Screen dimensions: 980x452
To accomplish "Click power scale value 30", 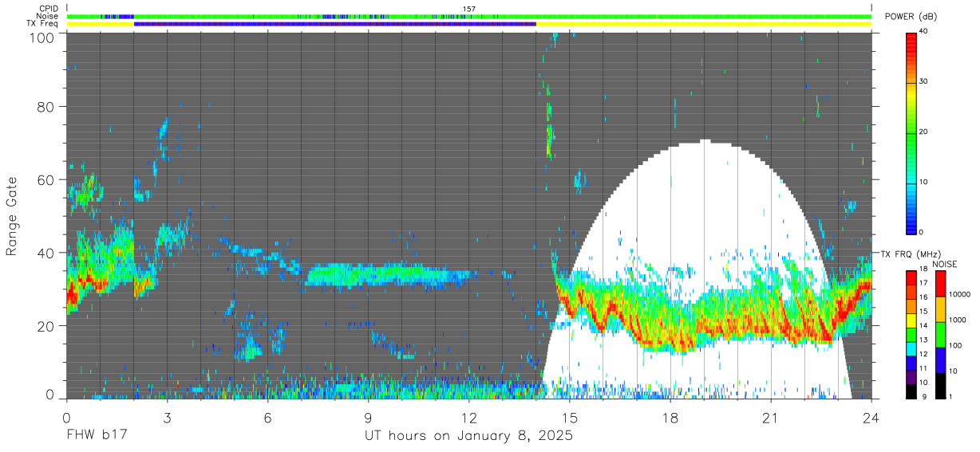I will [924, 82].
